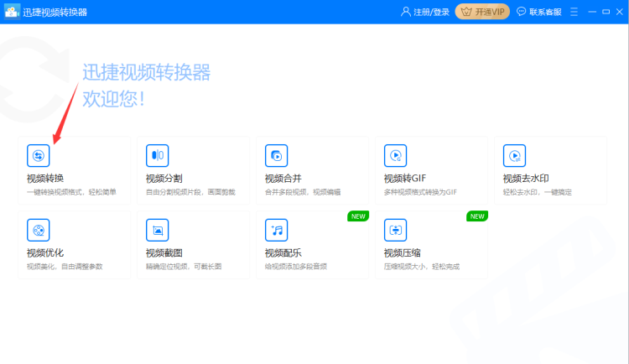Select the 视频截图 title text
Screen dimensions: 629x364
(x=164, y=252)
